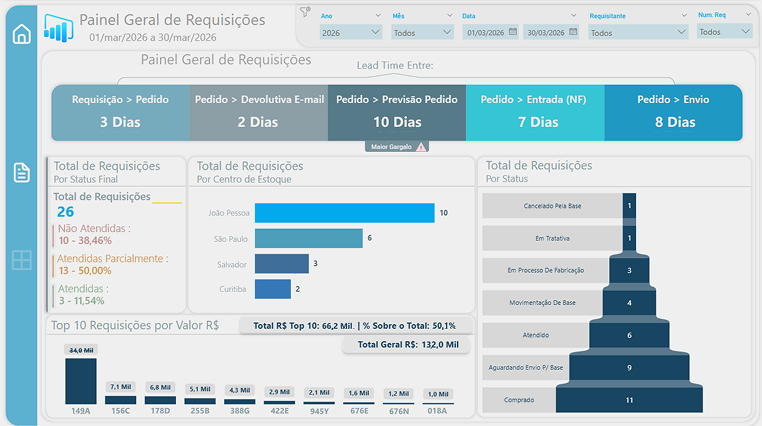Viewport: 762px width, 426px height.
Task: Select Em Processo De Fabricação funnel segment
Action: [629, 270]
